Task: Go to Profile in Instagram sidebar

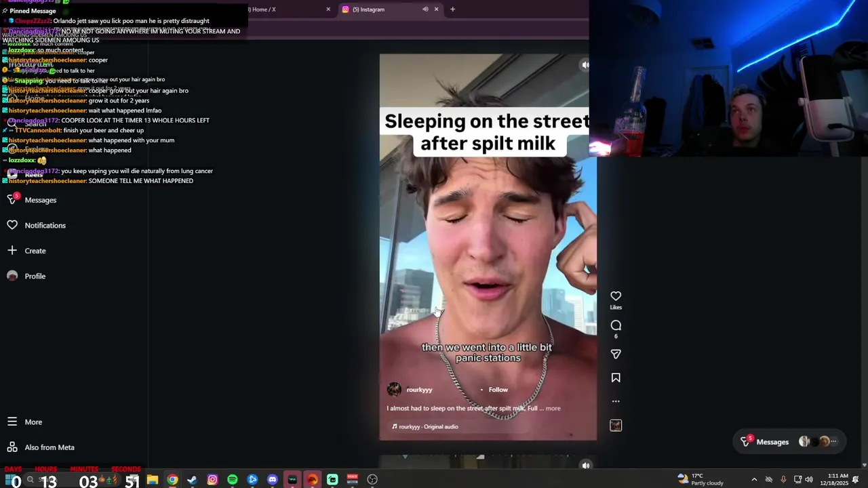Action: [26, 276]
